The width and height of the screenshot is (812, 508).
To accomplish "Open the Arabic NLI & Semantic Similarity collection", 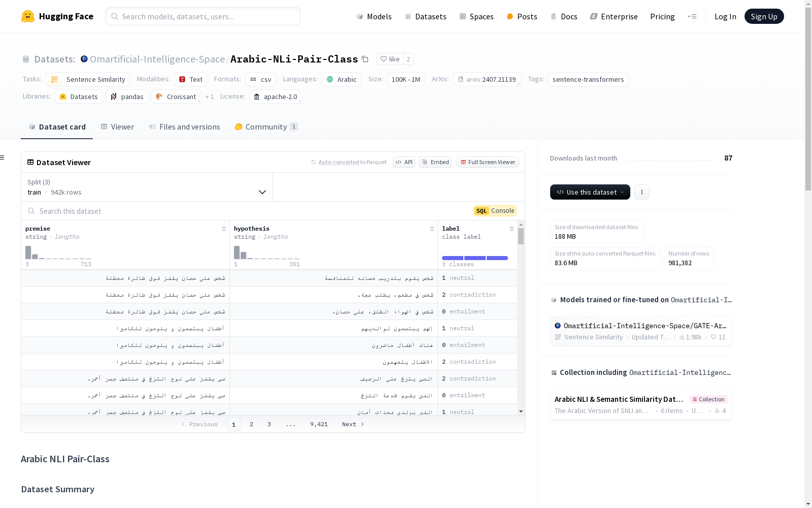I will click(x=641, y=404).
